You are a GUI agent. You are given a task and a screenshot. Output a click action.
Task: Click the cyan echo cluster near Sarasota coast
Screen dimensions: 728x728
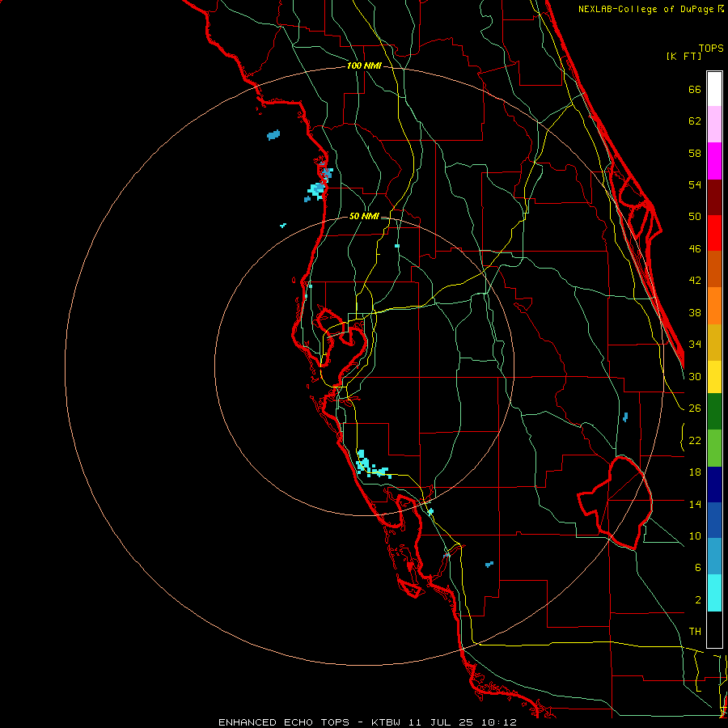(x=373, y=465)
